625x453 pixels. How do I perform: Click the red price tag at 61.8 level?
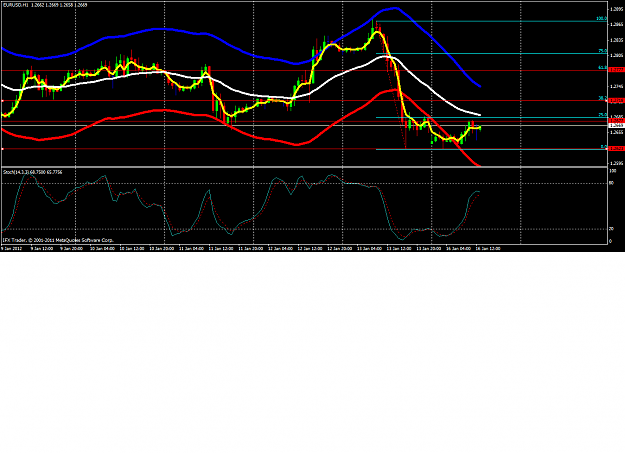coord(616,70)
